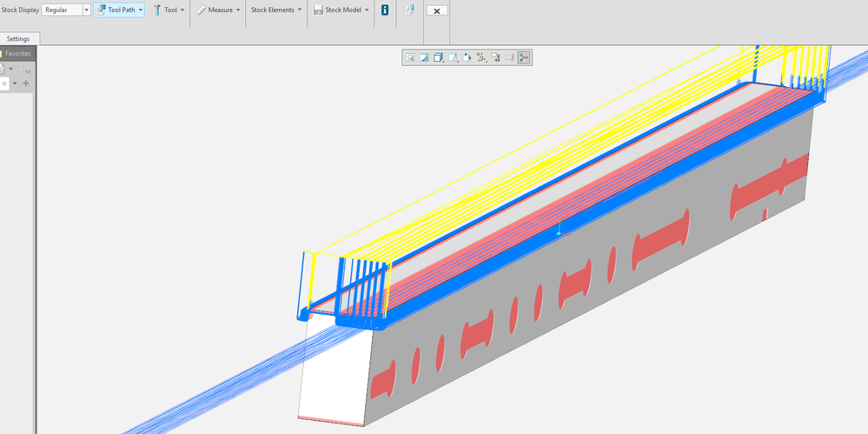
Task: Click the blue information icon
Action: coord(385,10)
